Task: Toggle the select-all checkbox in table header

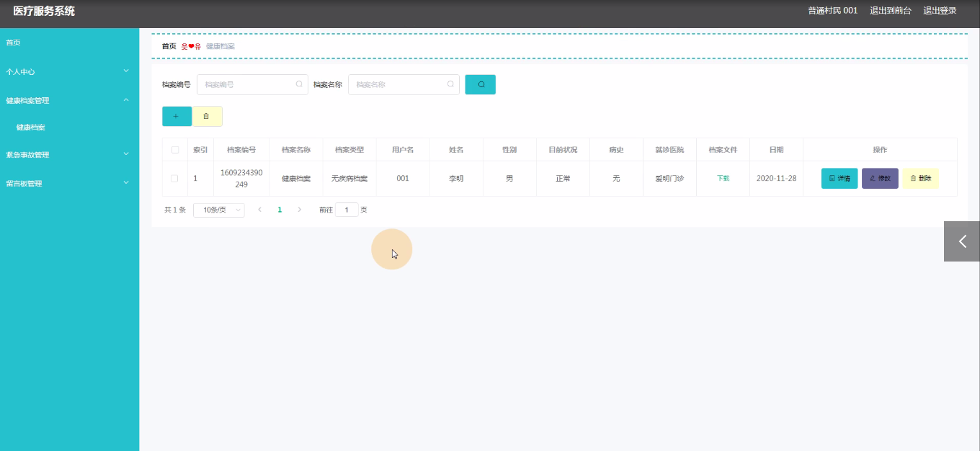Action: pos(175,150)
